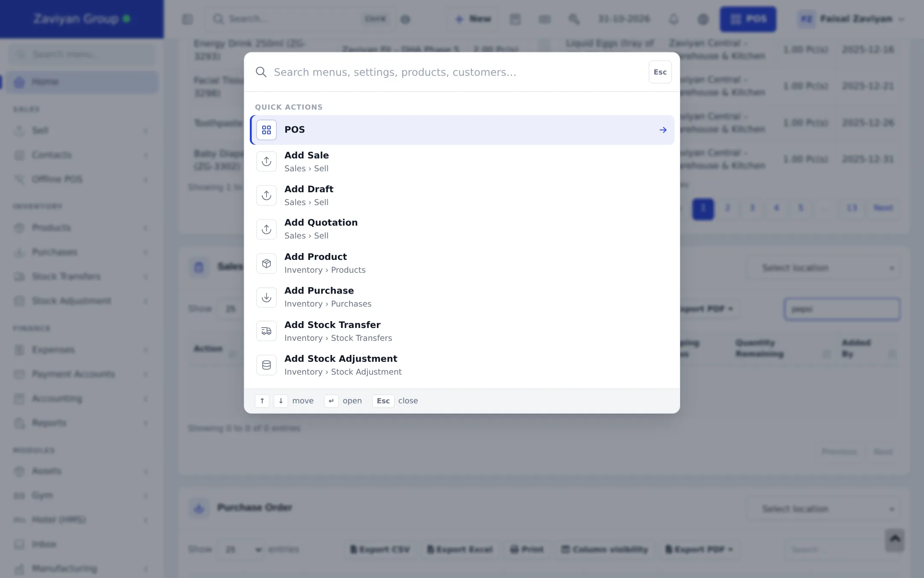The height and width of the screenshot is (578, 924).
Task: Click the Add Stock Transfer truck icon
Action: click(267, 331)
